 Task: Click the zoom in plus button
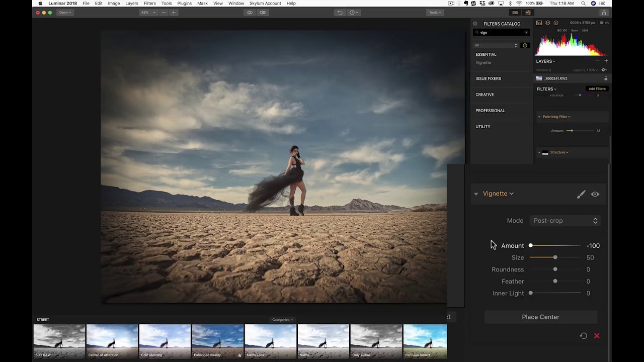coord(174,13)
